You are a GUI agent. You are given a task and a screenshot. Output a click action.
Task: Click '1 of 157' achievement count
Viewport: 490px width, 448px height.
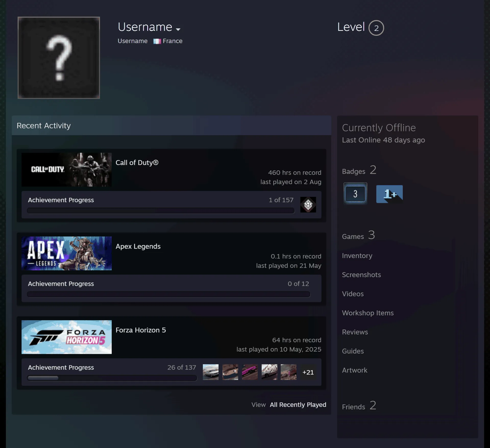point(281,200)
